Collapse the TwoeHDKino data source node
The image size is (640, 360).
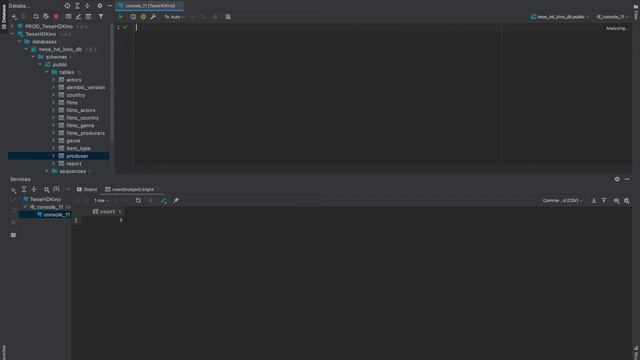point(12,34)
